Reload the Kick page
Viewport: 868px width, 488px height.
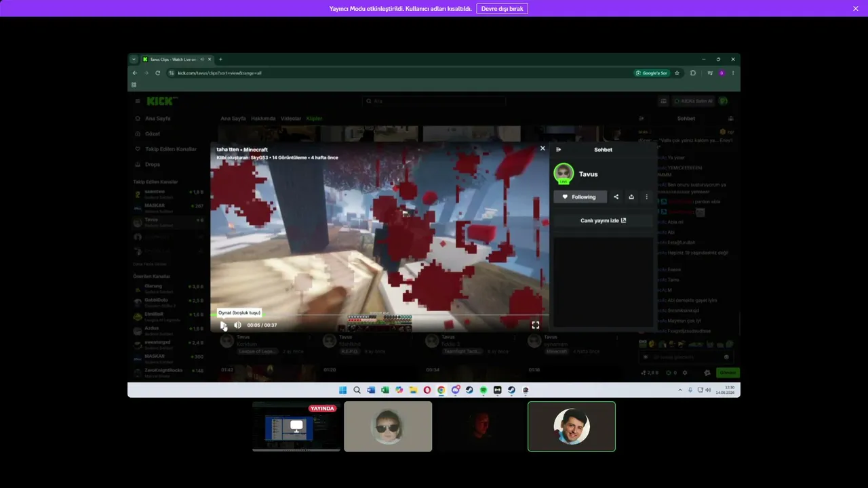click(158, 73)
